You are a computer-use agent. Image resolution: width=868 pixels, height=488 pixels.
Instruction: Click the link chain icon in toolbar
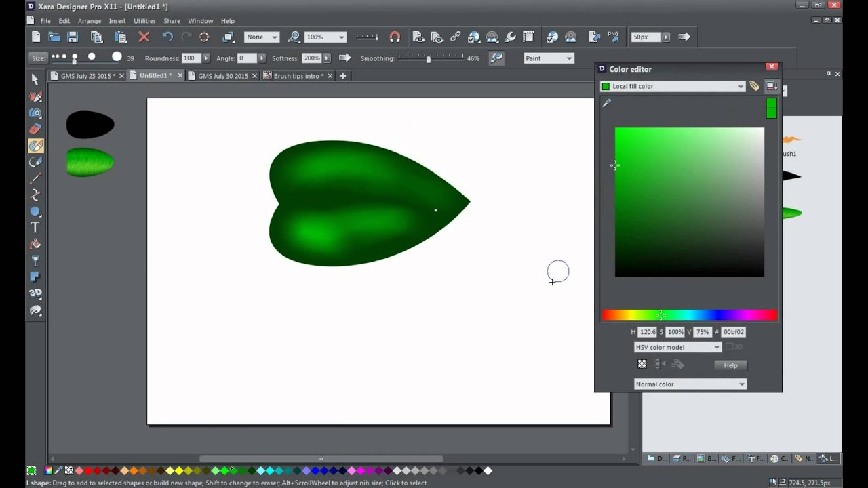(x=456, y=37)
